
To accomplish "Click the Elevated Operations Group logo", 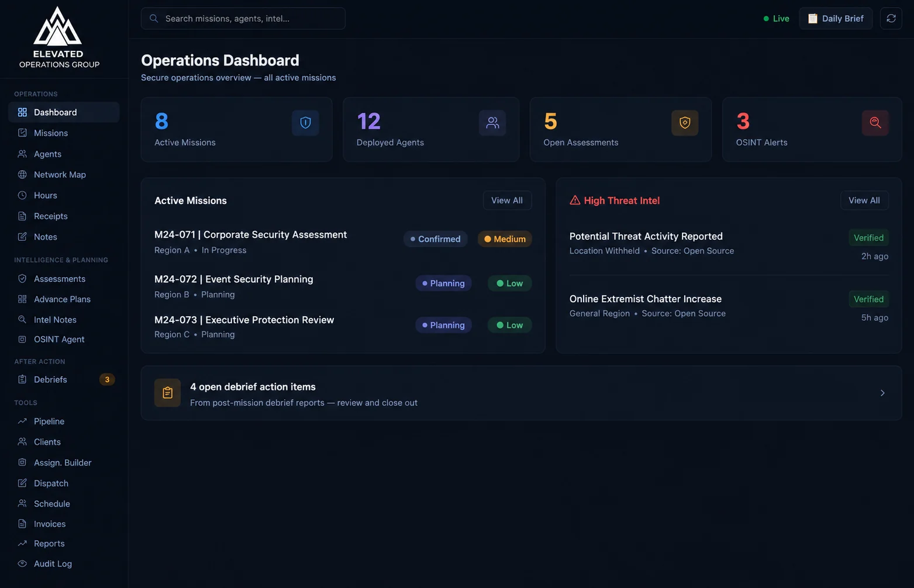I will coord(58,37).
